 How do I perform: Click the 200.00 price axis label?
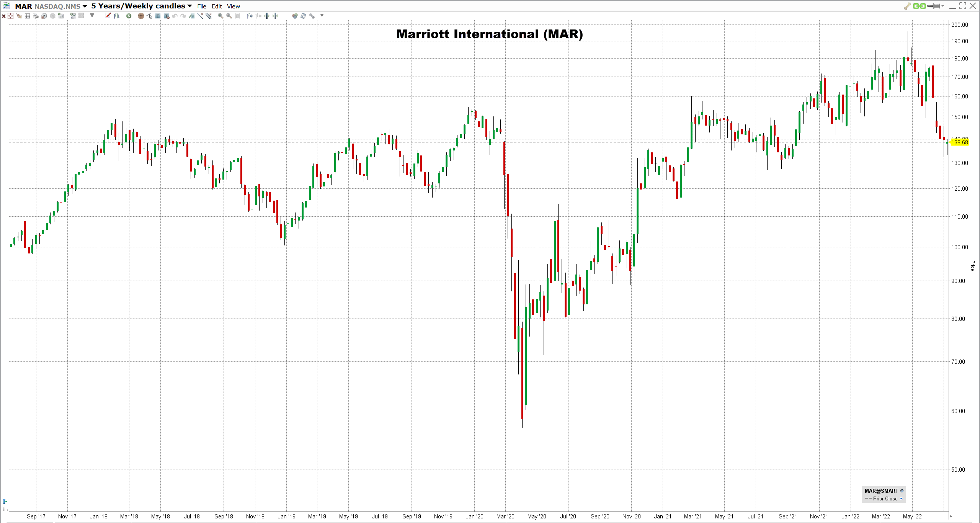959,25
